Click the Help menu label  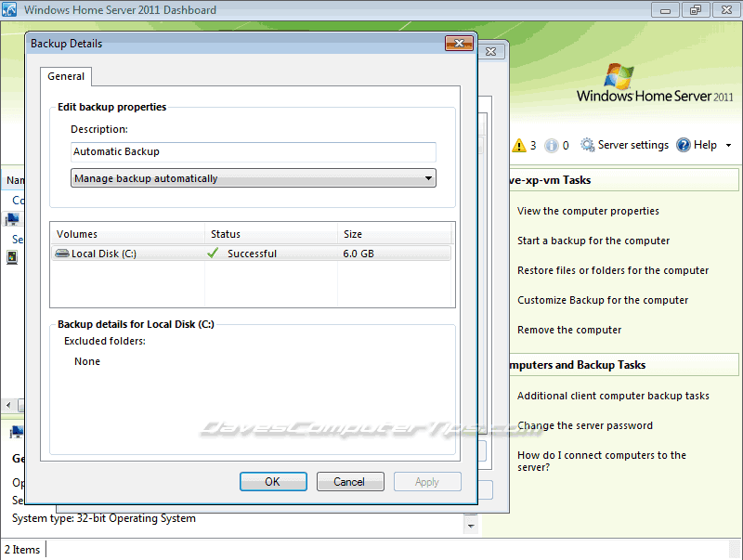(x=705, y=145)
